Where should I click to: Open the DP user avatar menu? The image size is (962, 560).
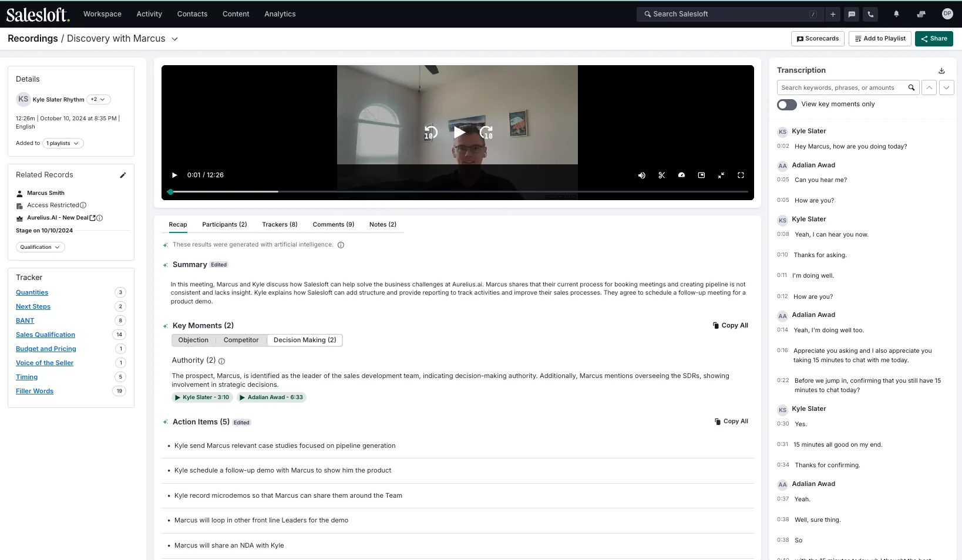[x=947, y=14]
